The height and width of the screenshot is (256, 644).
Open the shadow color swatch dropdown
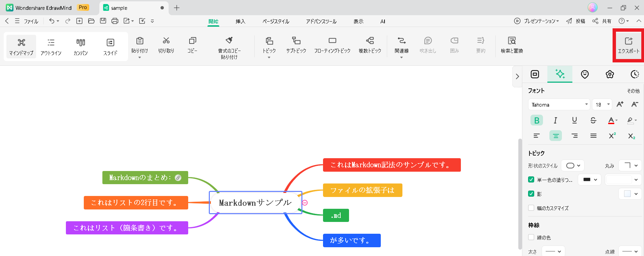(x=630, y=194)
